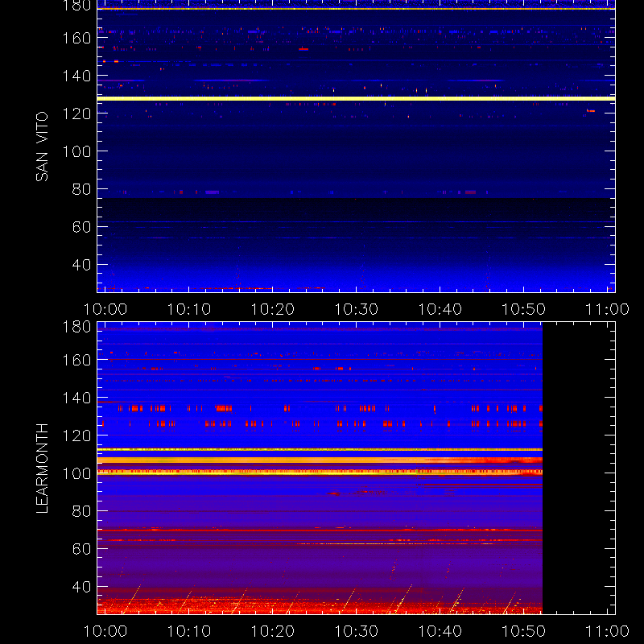Click the 10:10 time label under LEARMONTH plot
This screenshot has height=644, width=644.
click(x=189, y=631)
